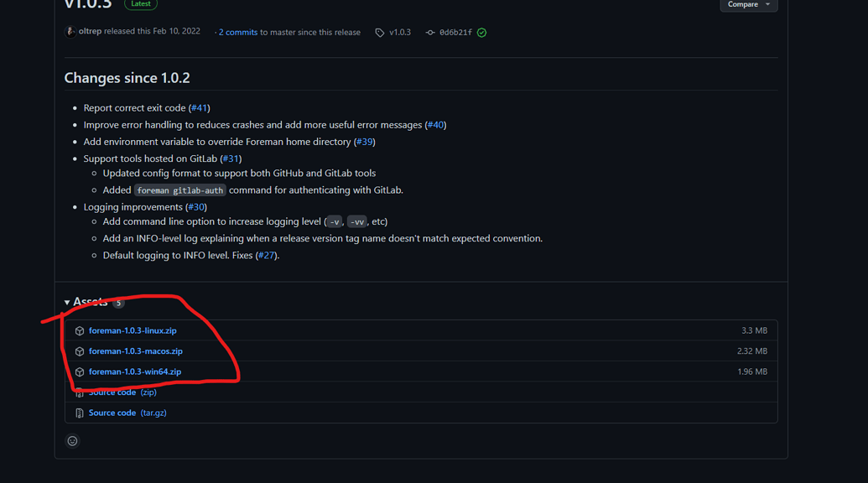Click the Assets count badge 5
The height and width of the screenshot is (483, 868).
[x=118, y=303]
